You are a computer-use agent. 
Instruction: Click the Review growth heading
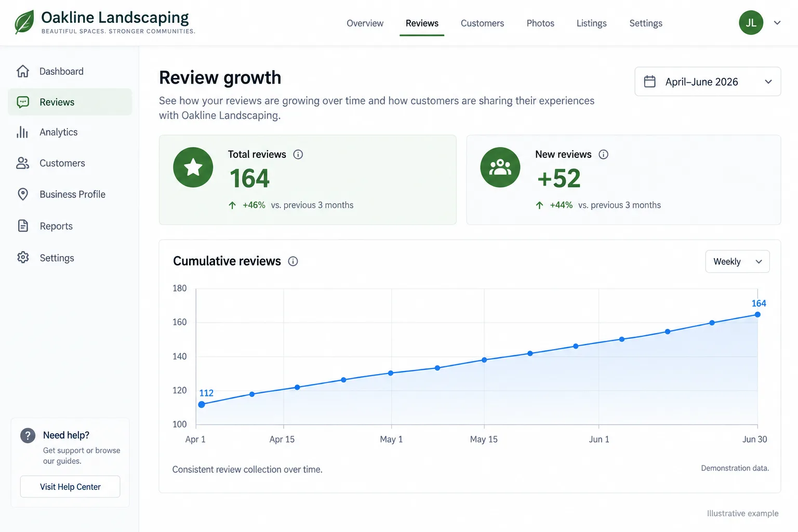[220, 77]
